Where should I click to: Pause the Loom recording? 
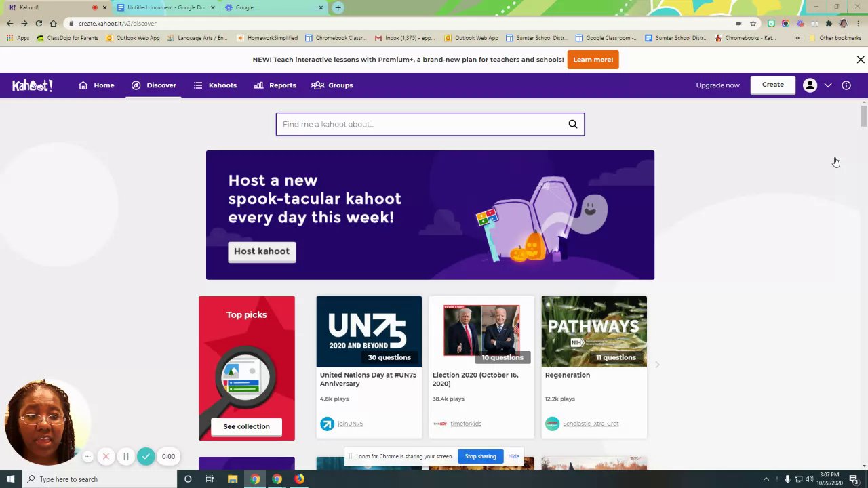[125, 456]
